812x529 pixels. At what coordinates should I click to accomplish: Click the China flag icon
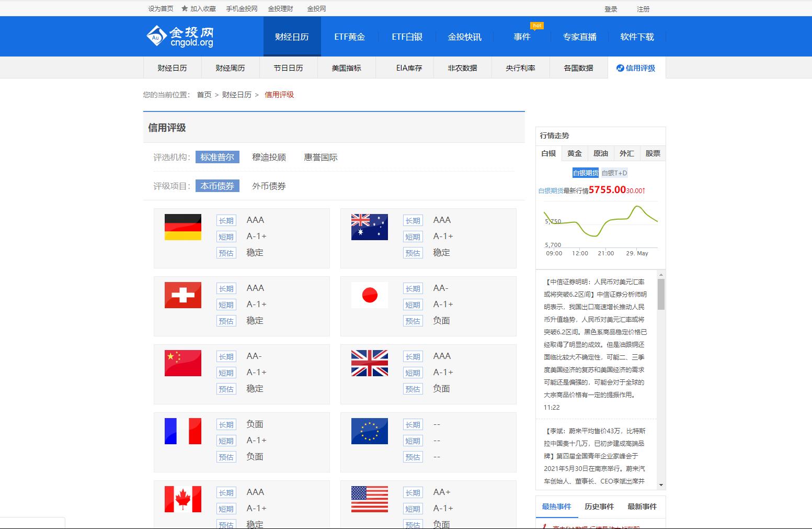click(182, 363)
